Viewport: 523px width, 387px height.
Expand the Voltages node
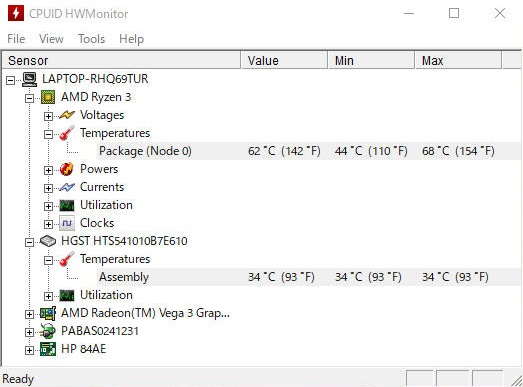(48, 116)
